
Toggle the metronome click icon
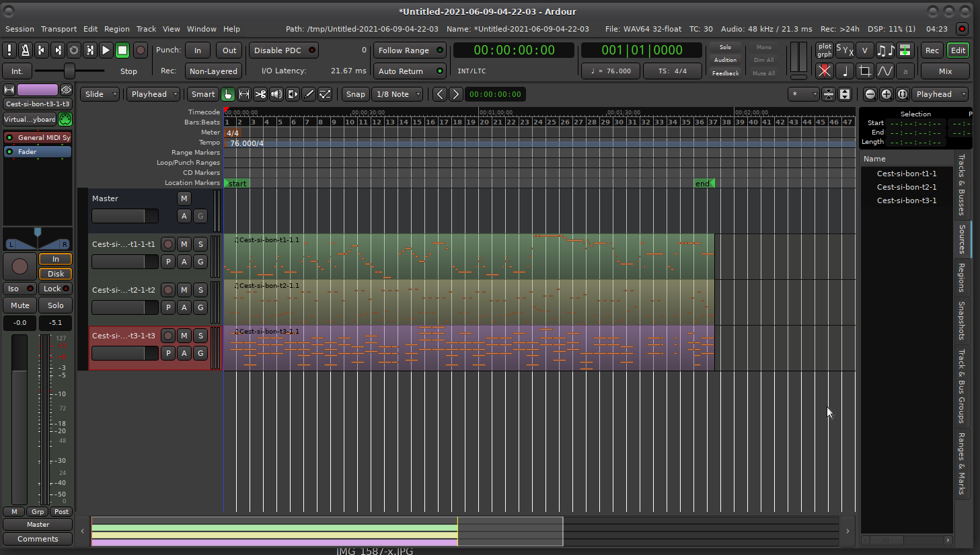click(25, 50)
